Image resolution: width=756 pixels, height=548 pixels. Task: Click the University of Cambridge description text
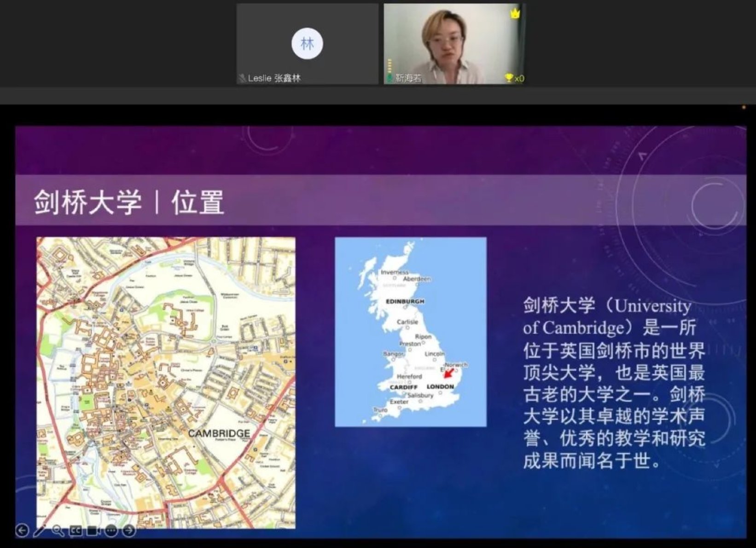click(613, 383)
